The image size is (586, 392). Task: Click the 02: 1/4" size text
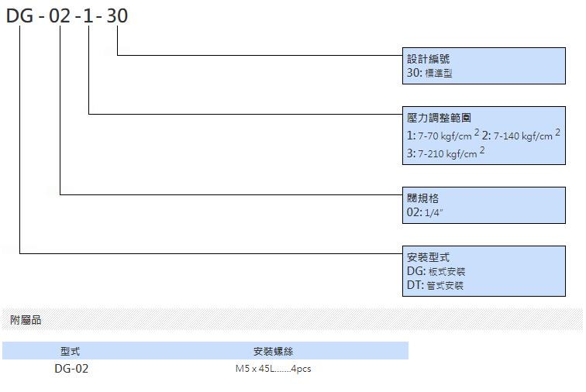coord(425,212)
